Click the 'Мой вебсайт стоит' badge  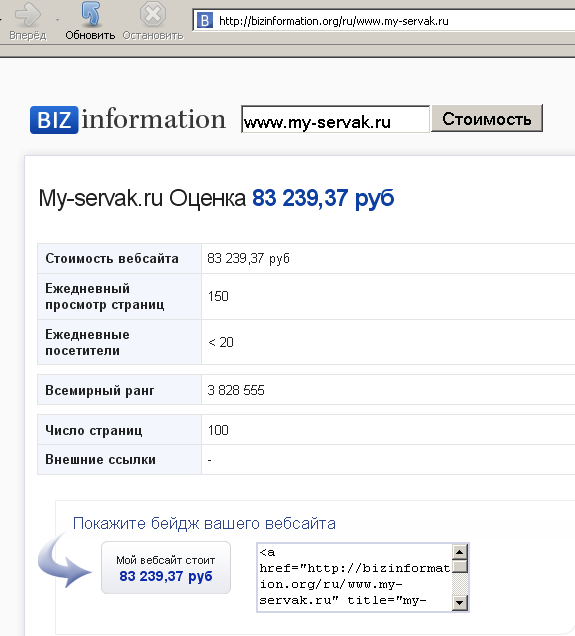[x=166, y=567]
